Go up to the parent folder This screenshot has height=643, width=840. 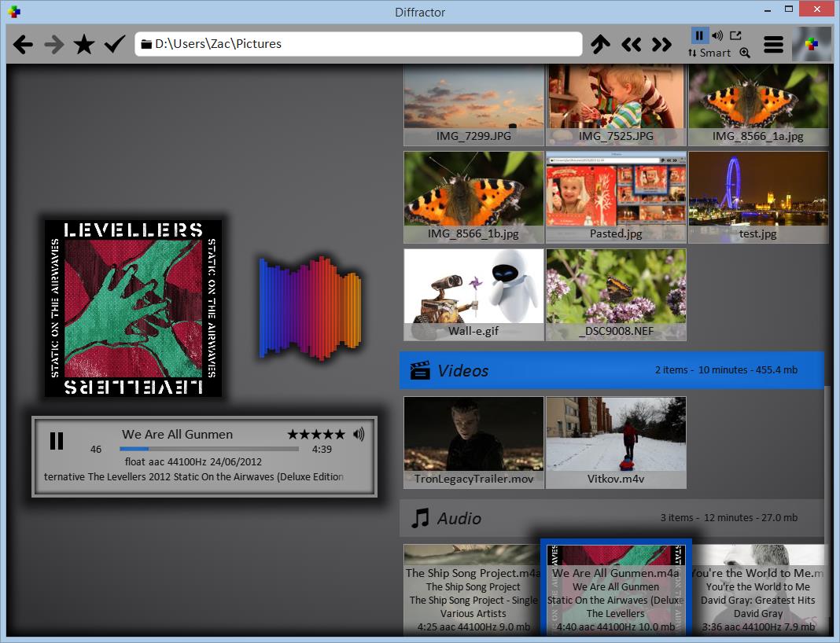pos(601,44)
